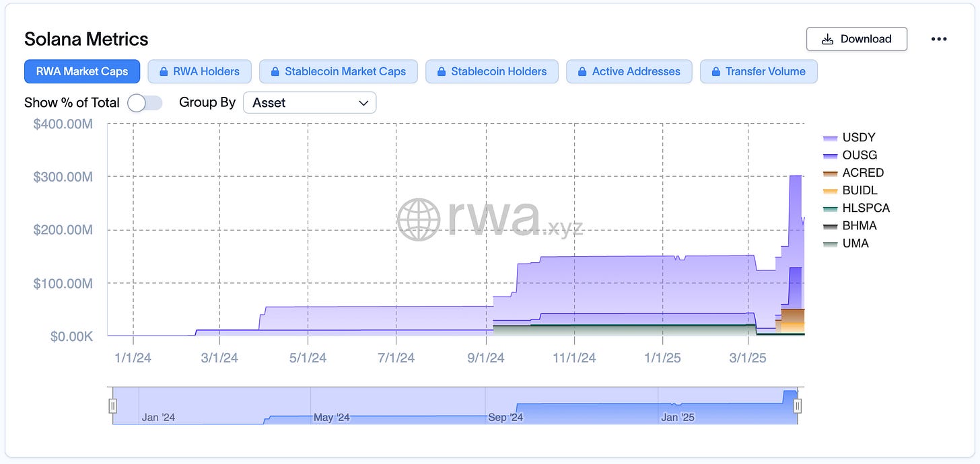980x464 pixels.
Task: Click the OUSG legend color swatch
Action: coord(830,156)
